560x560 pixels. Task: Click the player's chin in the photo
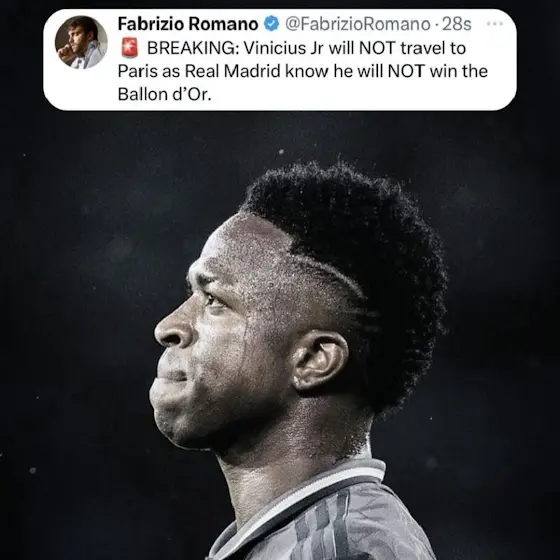coord(171,423)
